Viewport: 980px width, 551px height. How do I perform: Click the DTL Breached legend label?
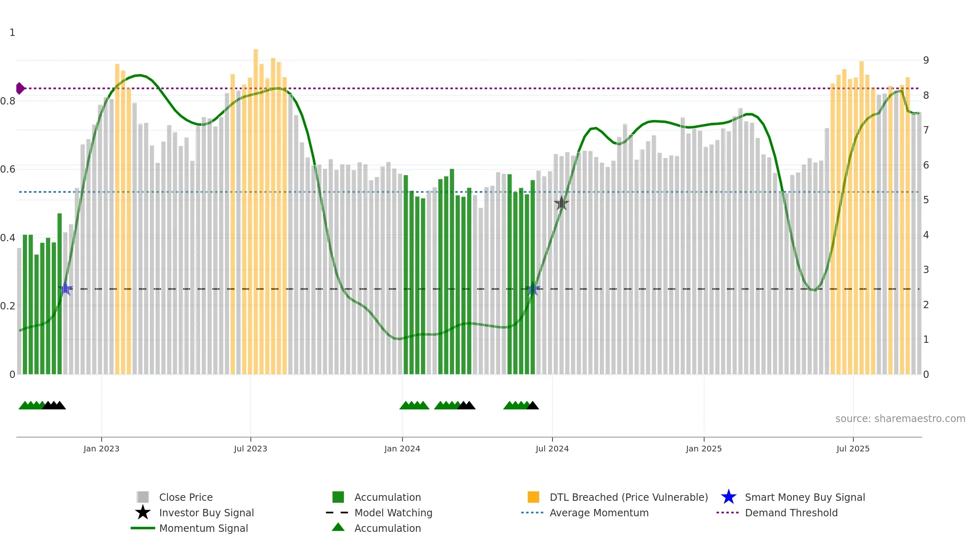[629, 497]
